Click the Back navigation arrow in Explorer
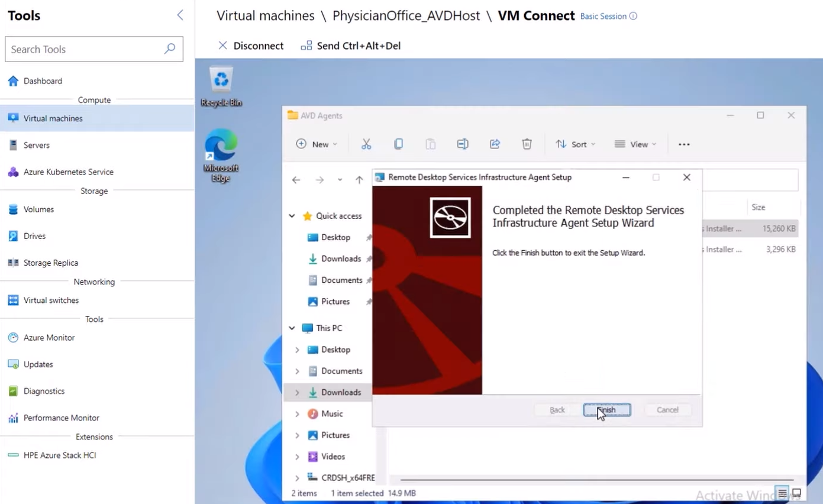The height and width of the screenshot is (504, 823). pyautogui.click(x=296, y=180)
